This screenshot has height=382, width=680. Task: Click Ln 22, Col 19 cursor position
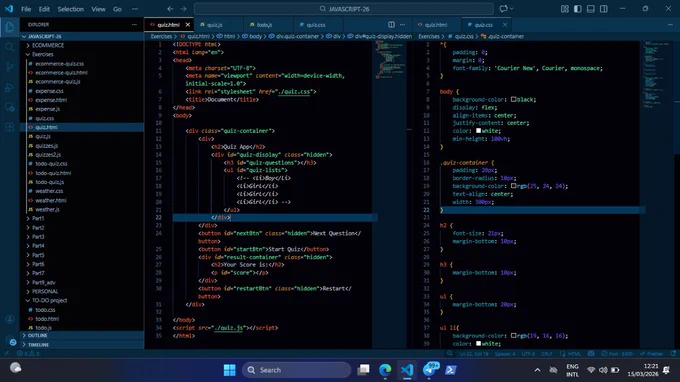point(474,354)
